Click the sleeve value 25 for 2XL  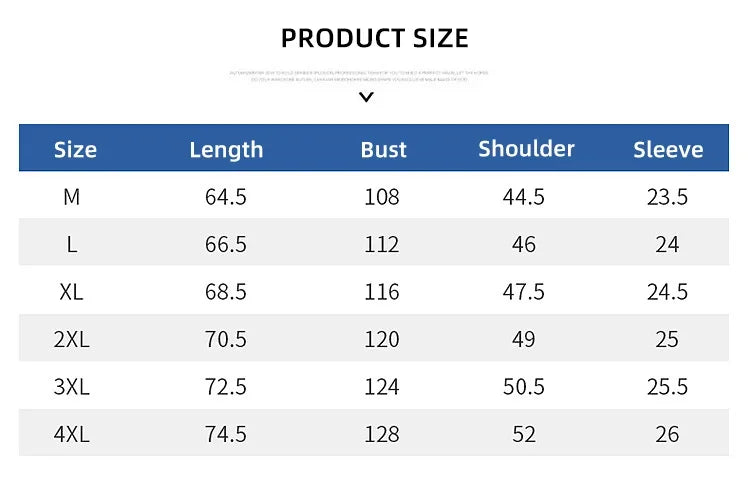667,339
